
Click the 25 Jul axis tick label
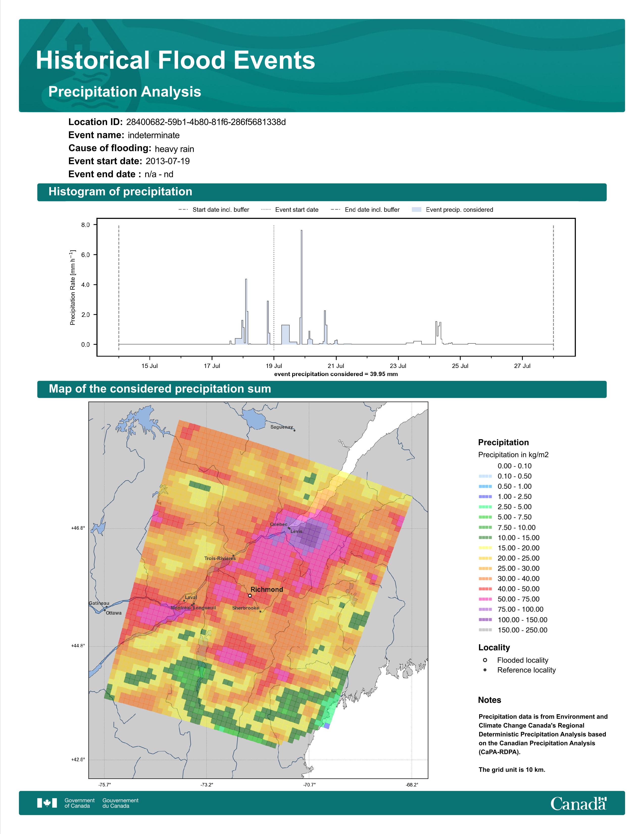coord(460,366)
